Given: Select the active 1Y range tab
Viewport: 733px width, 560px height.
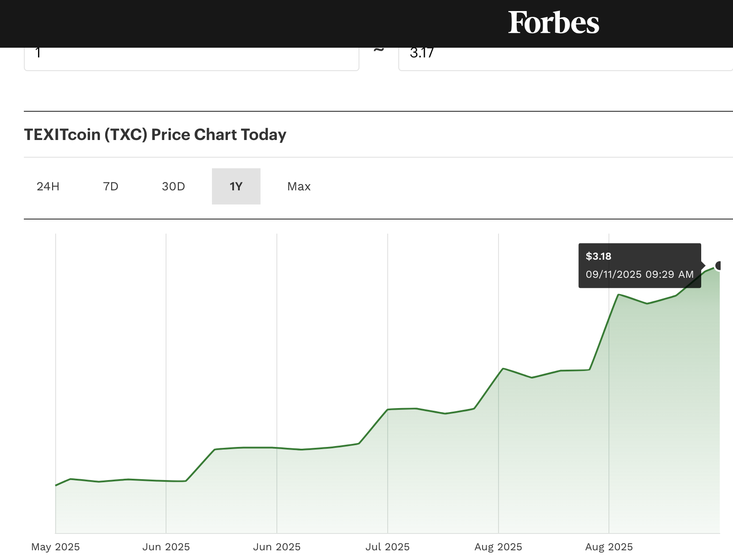Looking at the screenshot, I should click(236, 186).
